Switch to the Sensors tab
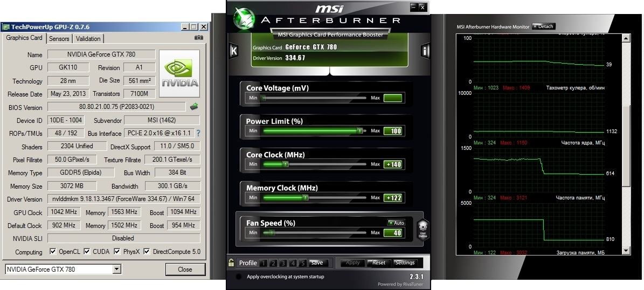Viewport: 644px width, 290px height. click(x=59, y=39)
